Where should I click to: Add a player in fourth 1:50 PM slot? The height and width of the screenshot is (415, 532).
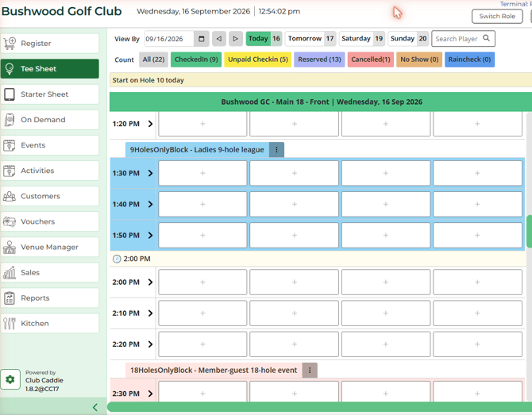click(x=477, y=236)
